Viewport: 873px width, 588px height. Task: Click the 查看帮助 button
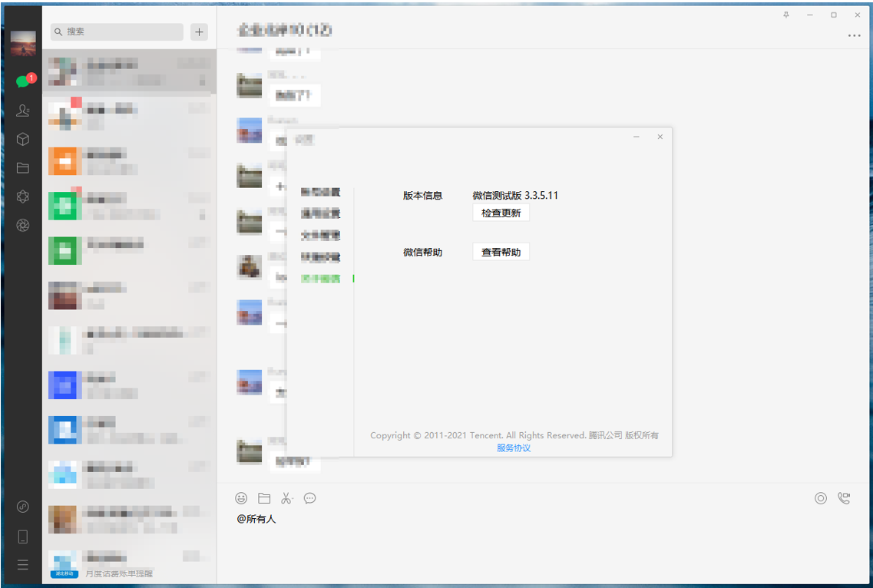[x=501, y=252]
